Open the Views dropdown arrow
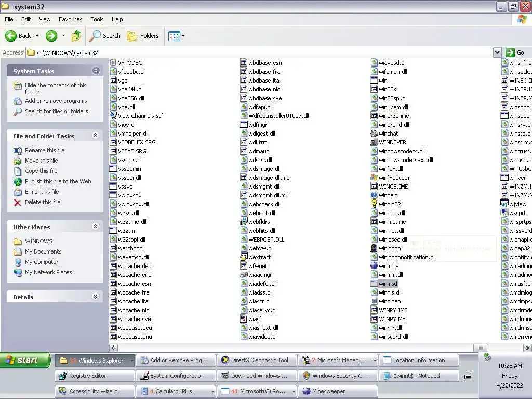The width and height of the screenshot is (532, 399). coord(183,36)
